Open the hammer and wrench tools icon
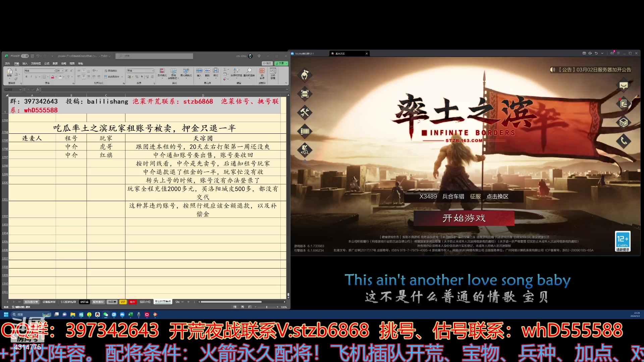Viewport: 644px width, 362px height. (x=305, y=113)
